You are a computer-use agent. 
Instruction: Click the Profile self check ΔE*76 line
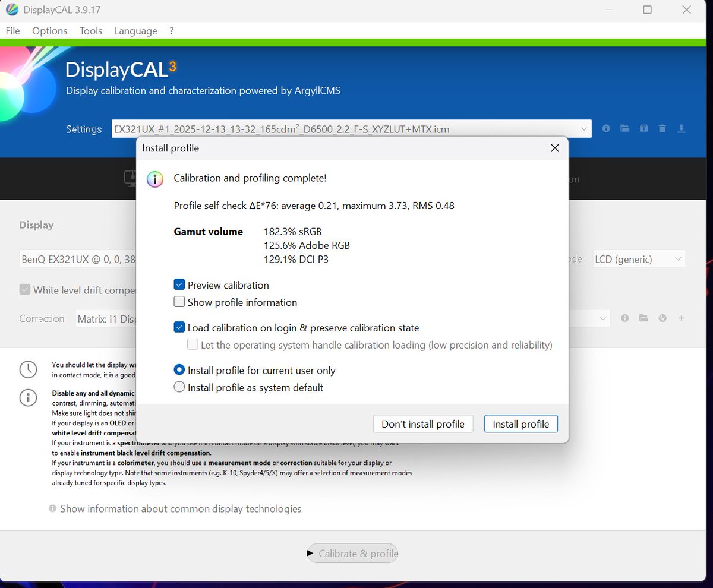click(x=314, y=206)
